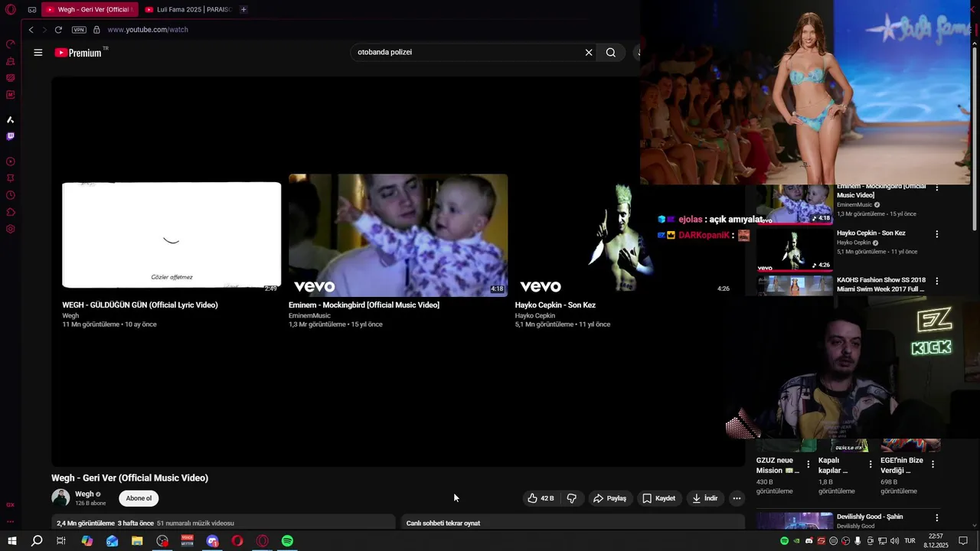Image resolution: width=980 pixels, height=551 pixels.
Task: Run the search with magnifier button
Action: click(x=611, y=53)
